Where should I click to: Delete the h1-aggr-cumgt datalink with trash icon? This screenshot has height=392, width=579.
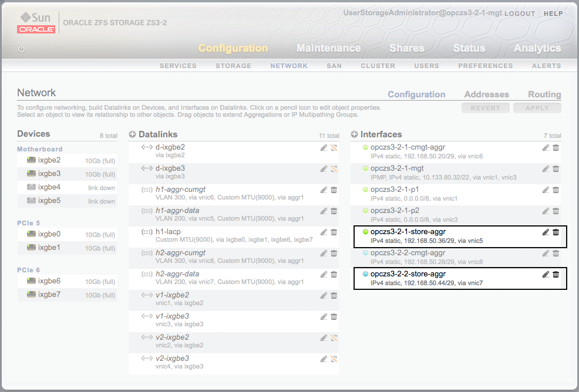click(x=334, y=190)
